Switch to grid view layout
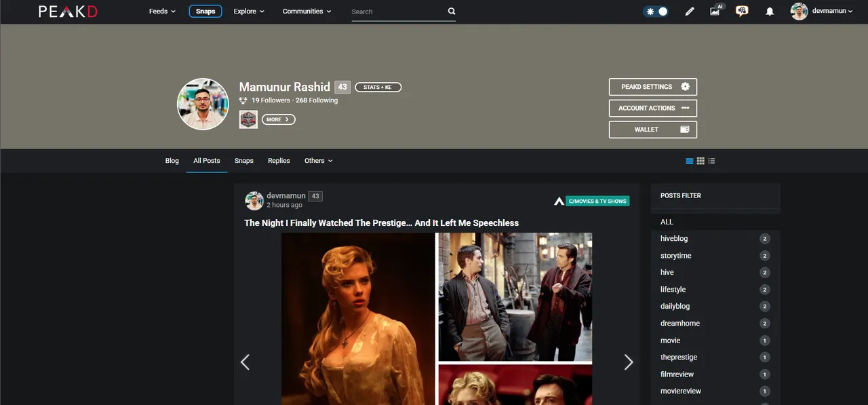Viewport: 868px width, 405px height. 701,161
